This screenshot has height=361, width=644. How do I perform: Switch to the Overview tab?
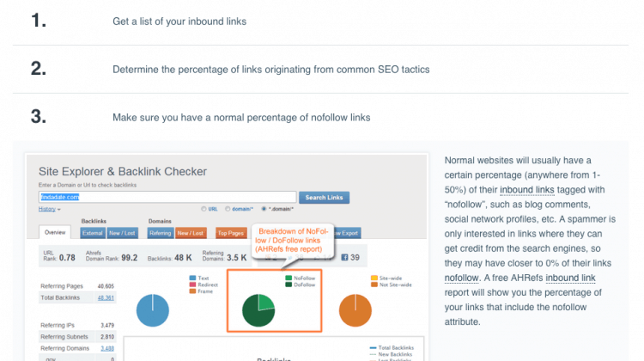55,232
